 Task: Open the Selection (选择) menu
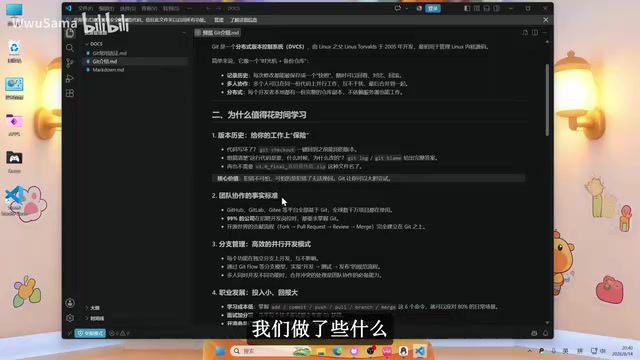click(127, 8)
